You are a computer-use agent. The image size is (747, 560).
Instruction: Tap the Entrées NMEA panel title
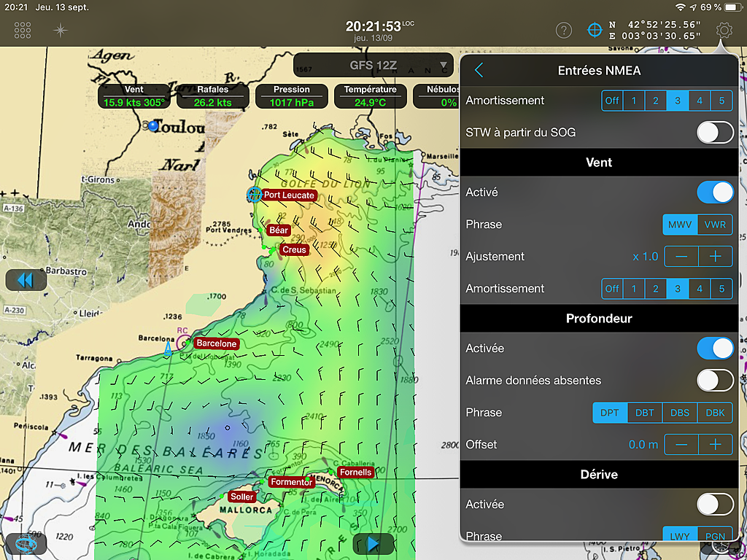pyautogui.click(x=599, y=71)
